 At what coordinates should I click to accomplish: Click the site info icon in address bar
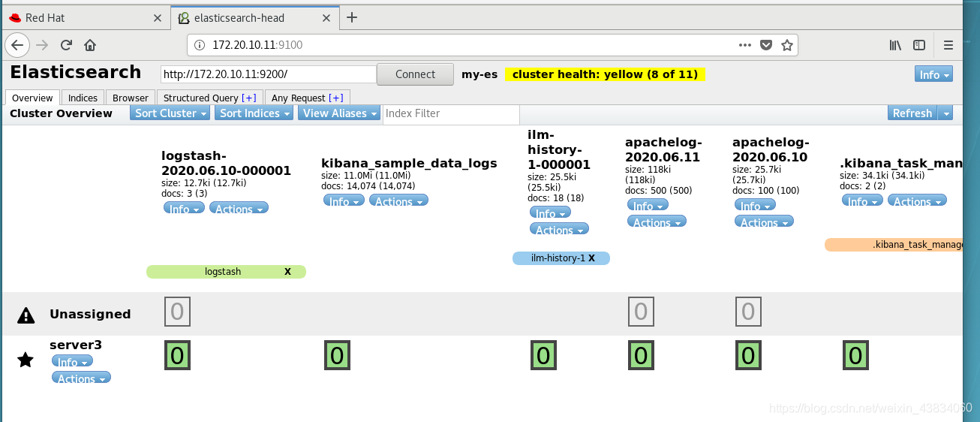(x=200, y=45)
